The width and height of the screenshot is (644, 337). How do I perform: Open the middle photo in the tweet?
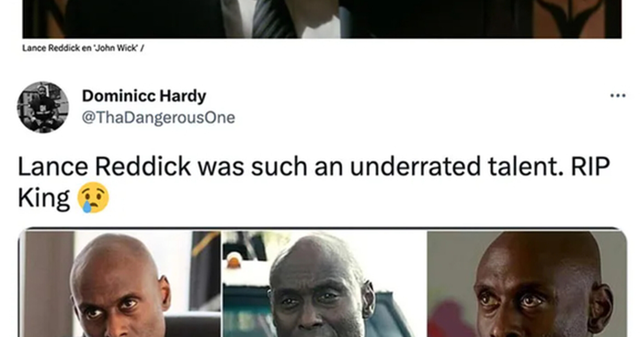click(x=324, y=284)
